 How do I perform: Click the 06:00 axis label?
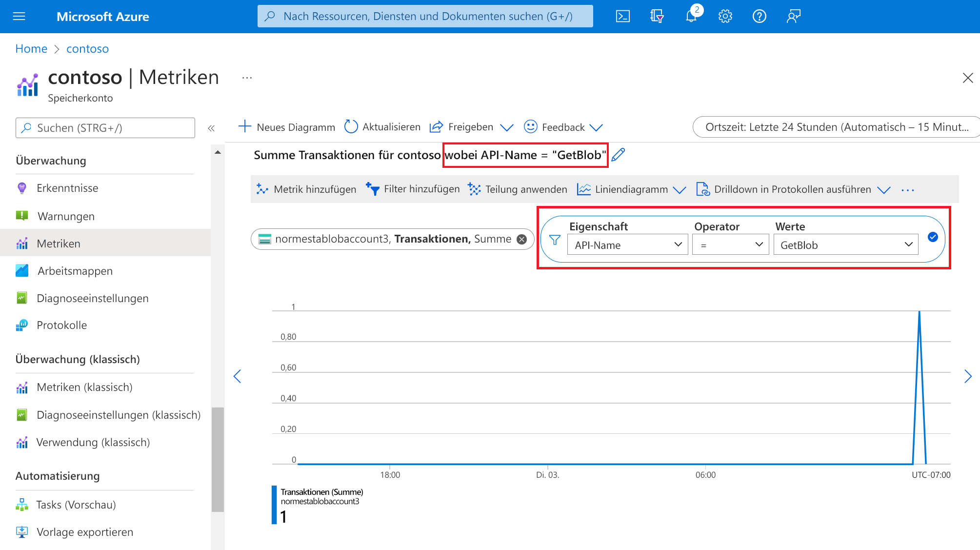pos(705,475)
